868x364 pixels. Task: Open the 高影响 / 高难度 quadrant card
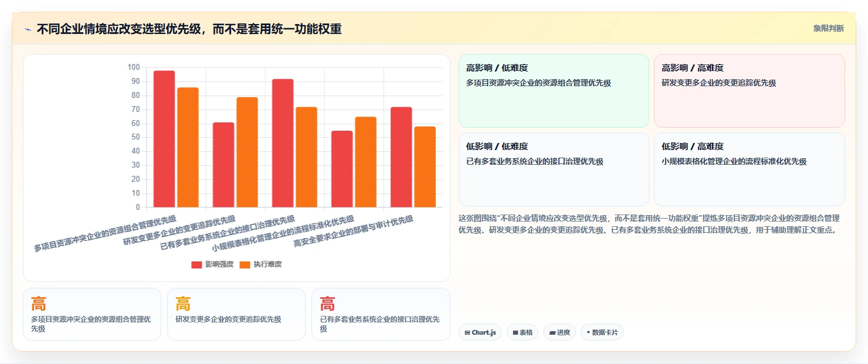coord(750,91)
